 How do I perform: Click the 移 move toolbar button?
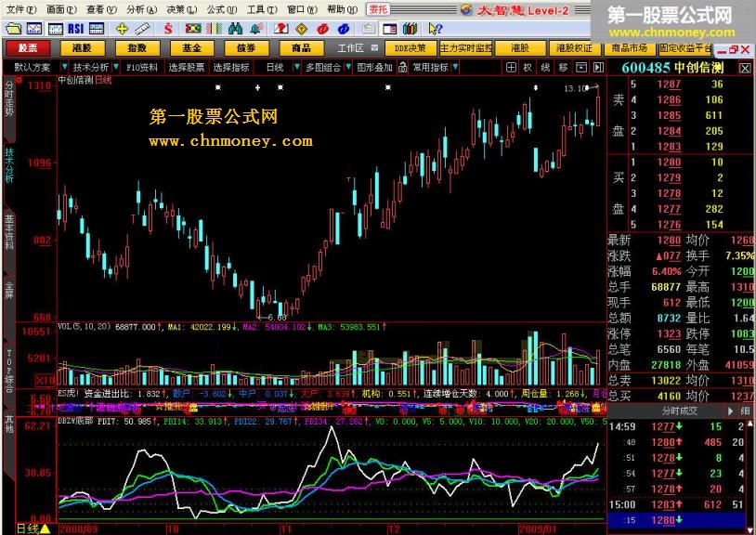pos(563,68)
